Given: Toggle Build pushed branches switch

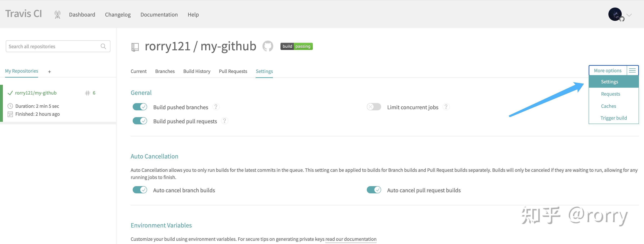Looking at the screenshot, I should click(x=140, y=107).
